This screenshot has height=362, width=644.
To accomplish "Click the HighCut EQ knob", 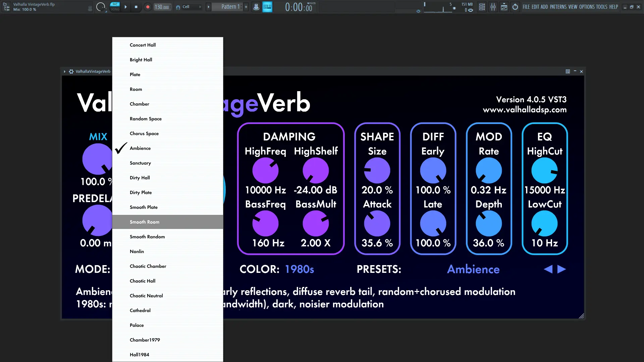I will click(x=544, y=171).
